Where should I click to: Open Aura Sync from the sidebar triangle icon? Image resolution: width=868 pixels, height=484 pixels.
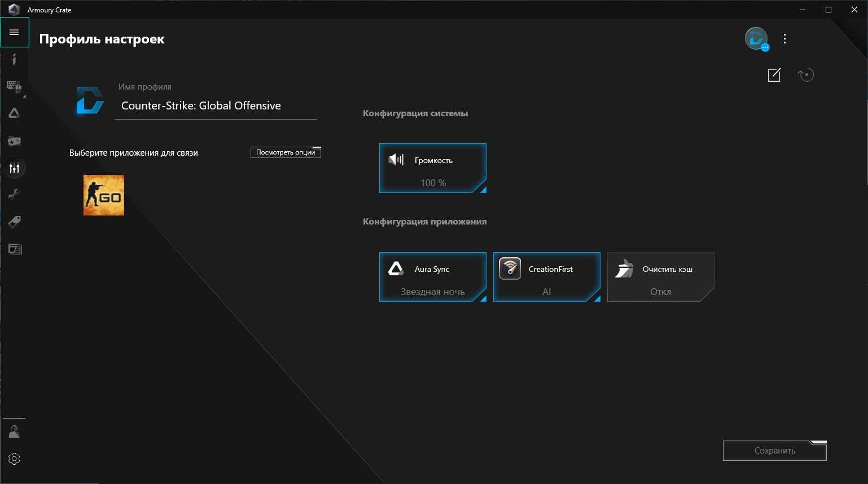tap(14, 113)
